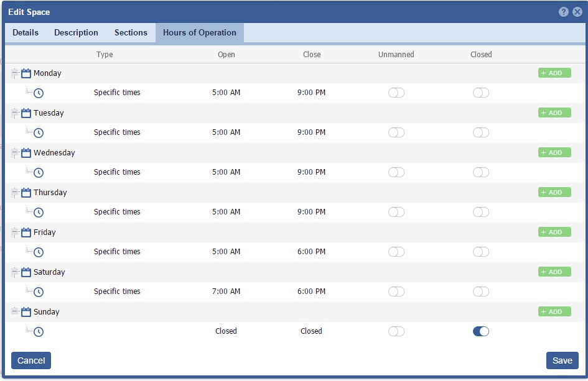
Task: Switch to the Details tab
Action: pos(26,33)
